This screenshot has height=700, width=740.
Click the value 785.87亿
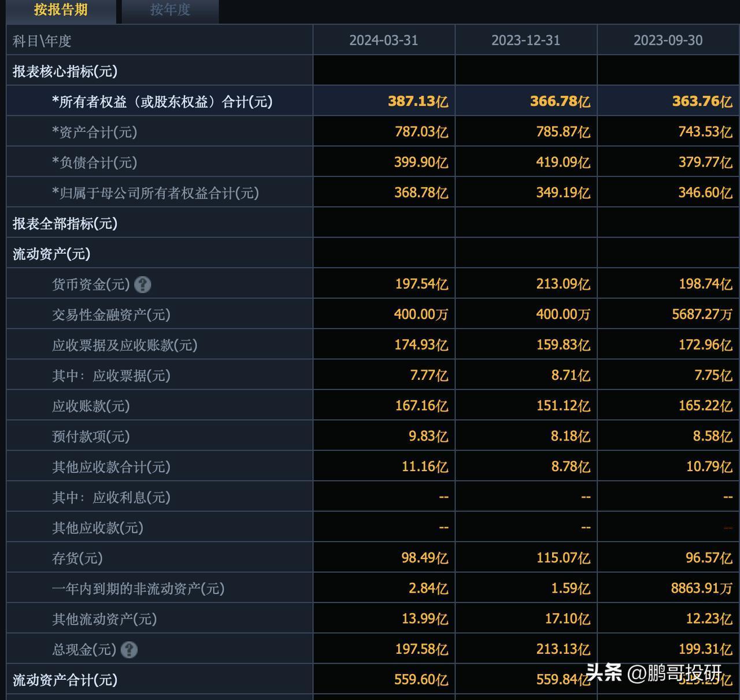coord(563,132)
